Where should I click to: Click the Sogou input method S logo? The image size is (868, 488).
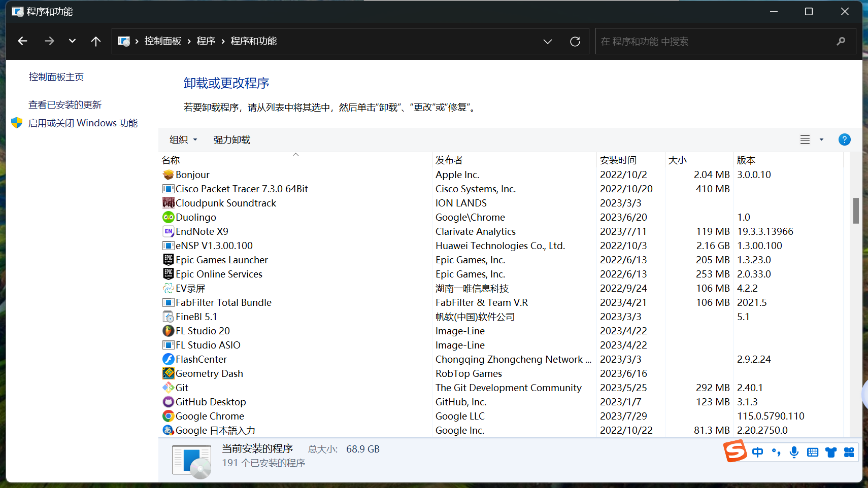point(736,451)
